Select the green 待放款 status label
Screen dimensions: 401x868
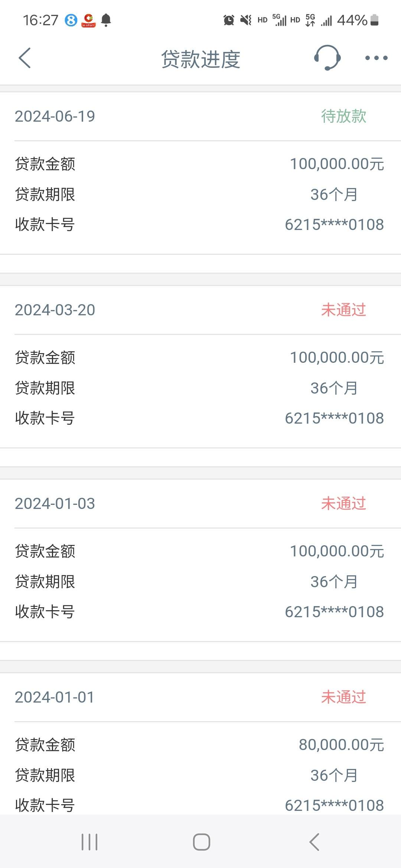[344, 116]
